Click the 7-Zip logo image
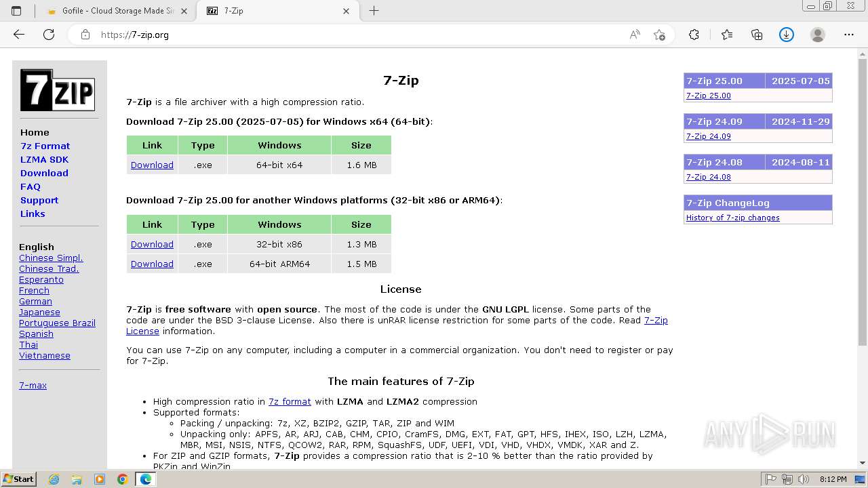This screenshot has width=868, height=488. (58, 89)
